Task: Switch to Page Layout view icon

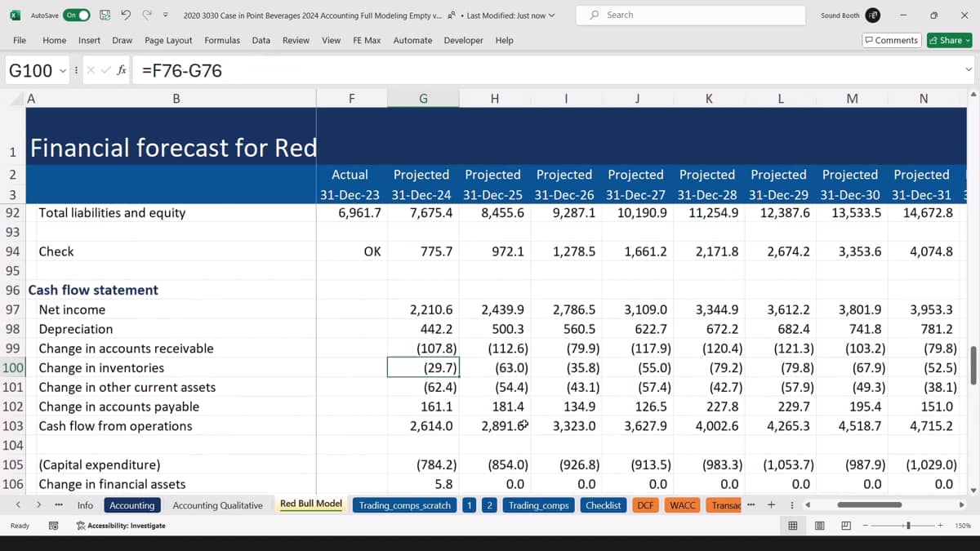Action: point(819,526)
